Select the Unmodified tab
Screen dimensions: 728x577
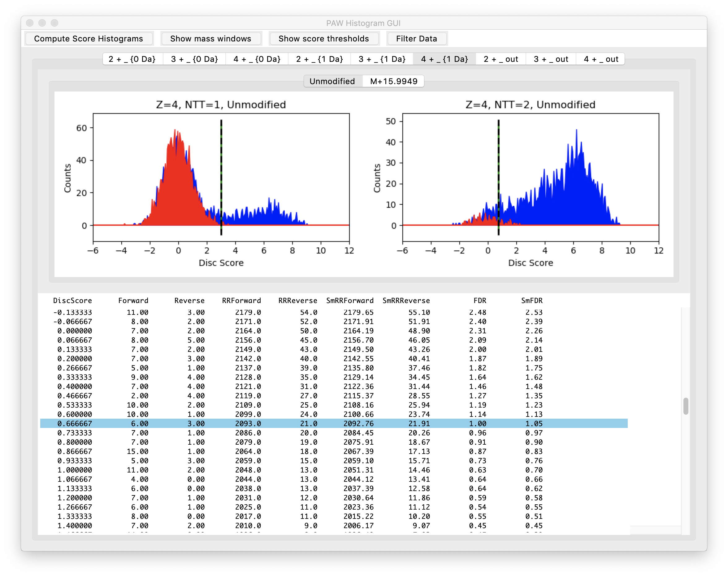(332, 81)
